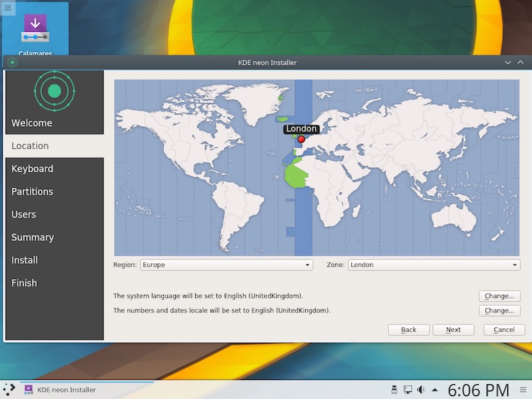Viewport: 532px width, 399px height.
Task: Open the volume icon in system tray
Action: [x=421, y=389]
